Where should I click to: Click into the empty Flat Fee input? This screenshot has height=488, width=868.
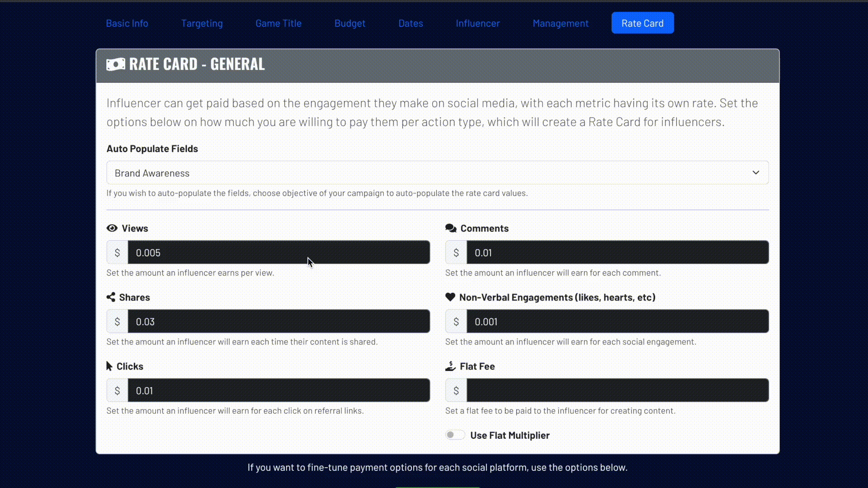point(617,390)
